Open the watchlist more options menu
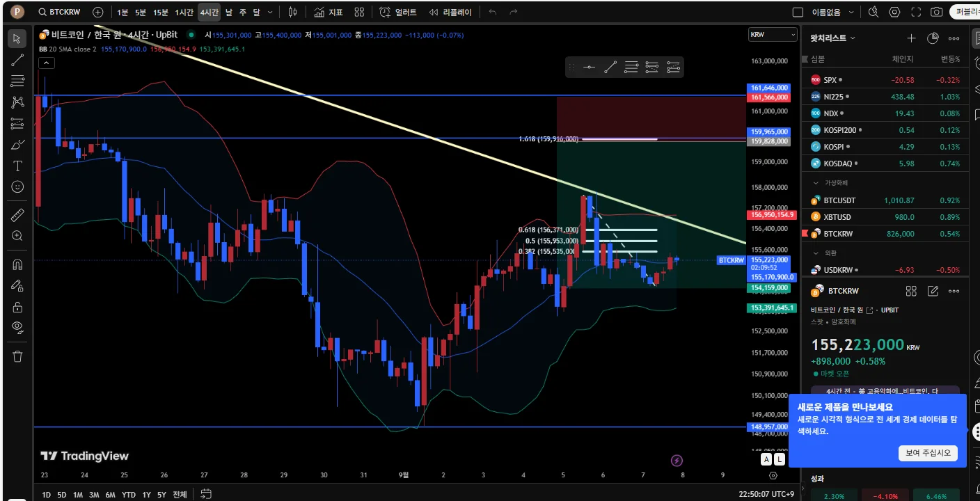The image size is (980, 501). (954, 38)
